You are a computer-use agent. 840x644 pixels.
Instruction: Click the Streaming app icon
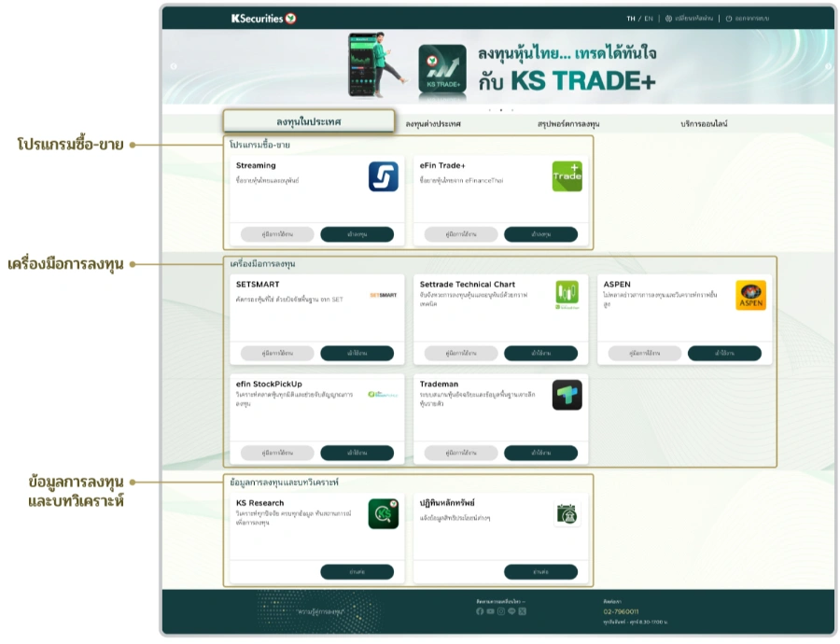pos(383,176)
